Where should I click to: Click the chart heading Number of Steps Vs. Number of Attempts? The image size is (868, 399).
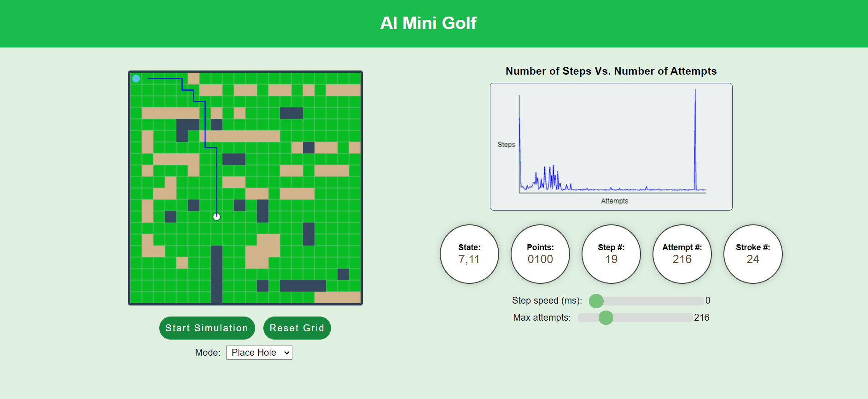[x=611, y=71]
